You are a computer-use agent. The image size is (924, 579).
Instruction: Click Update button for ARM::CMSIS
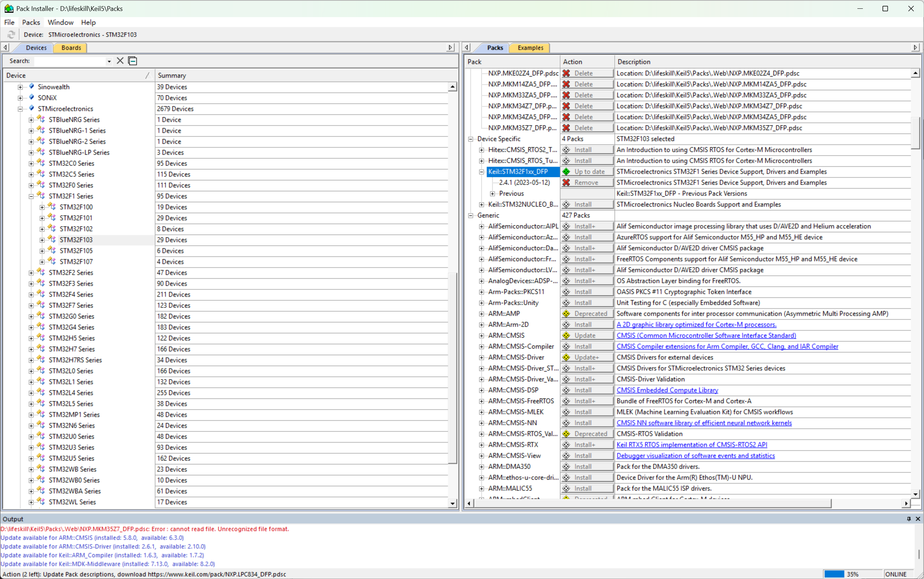click(x=587, y=335)
